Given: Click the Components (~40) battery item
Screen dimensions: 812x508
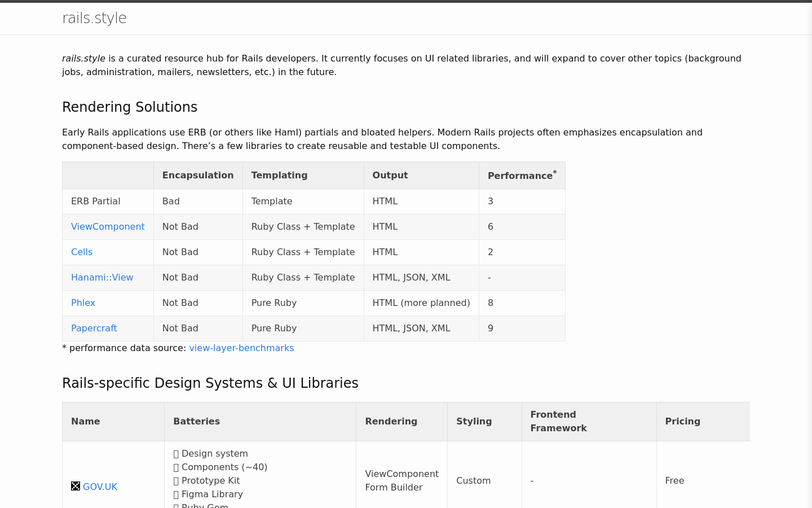Looking at the screenshot, I should (220, 467).
